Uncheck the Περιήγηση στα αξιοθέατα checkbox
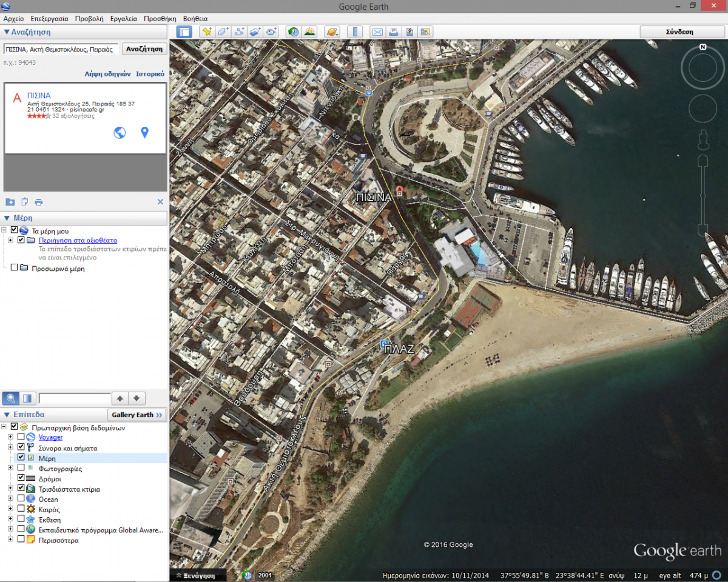 tap(21, 240)
